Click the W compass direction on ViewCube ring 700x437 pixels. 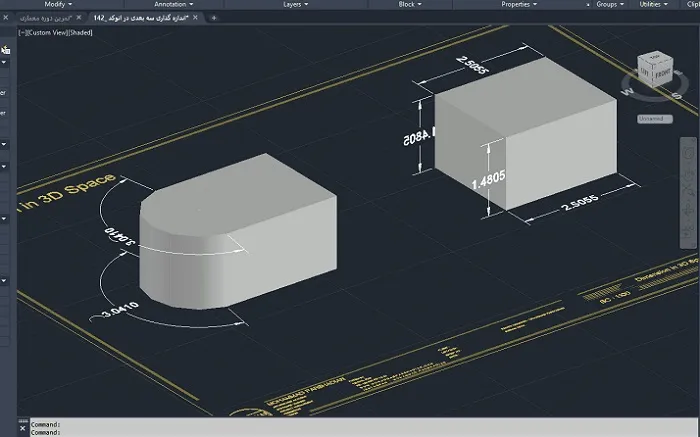point(627,92)
